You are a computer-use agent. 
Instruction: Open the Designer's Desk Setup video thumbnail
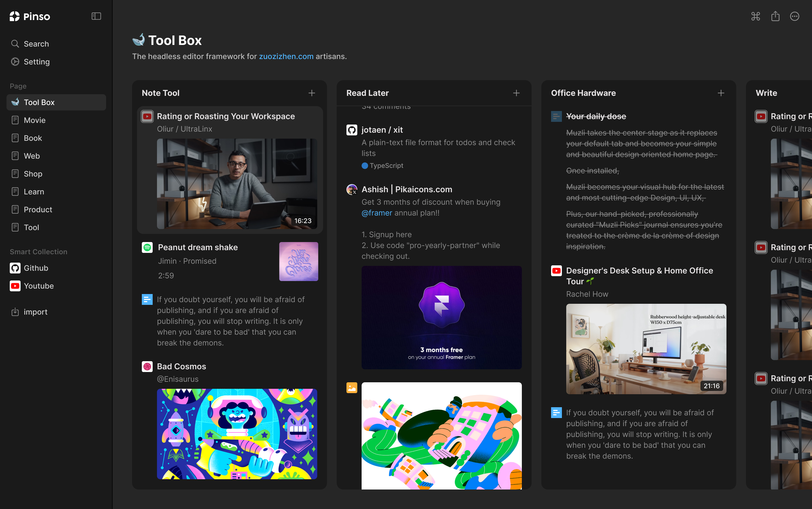click(646, 349)
